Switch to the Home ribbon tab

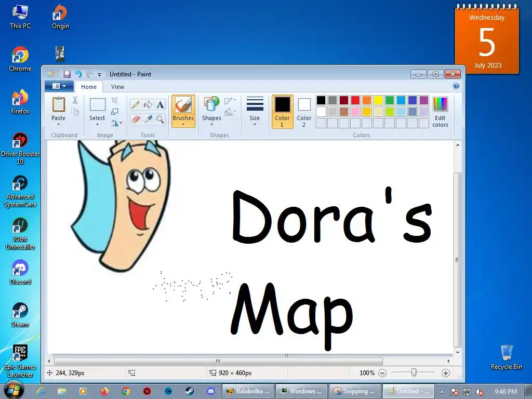coord(89,87)
